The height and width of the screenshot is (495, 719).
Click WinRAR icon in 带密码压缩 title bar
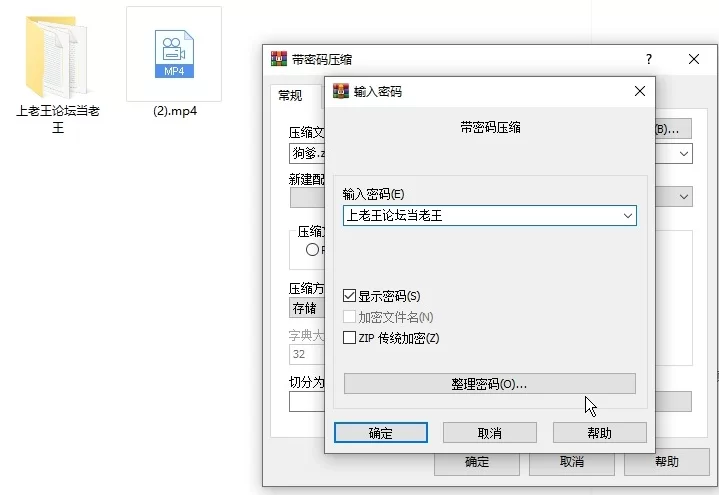click(x=279, y=59)
